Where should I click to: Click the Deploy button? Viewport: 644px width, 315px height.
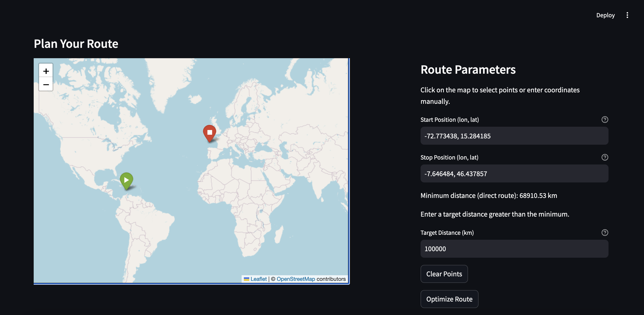[605, 15]
